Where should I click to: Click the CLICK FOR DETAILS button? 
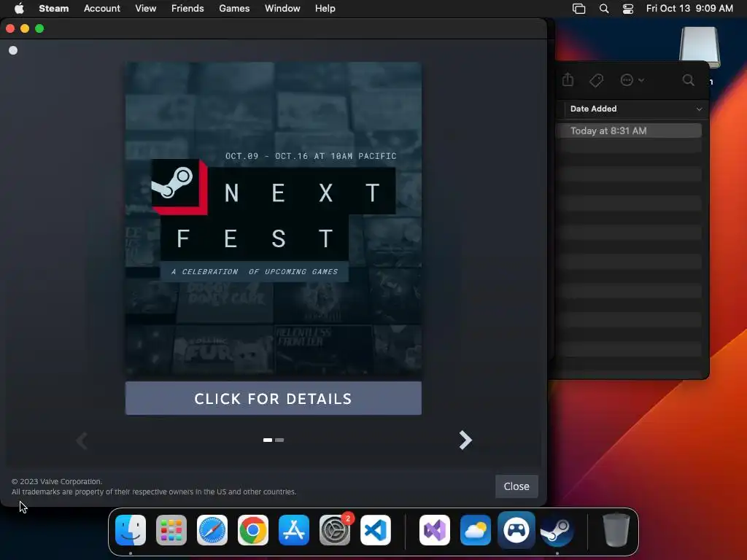click(x=273, y=398)
